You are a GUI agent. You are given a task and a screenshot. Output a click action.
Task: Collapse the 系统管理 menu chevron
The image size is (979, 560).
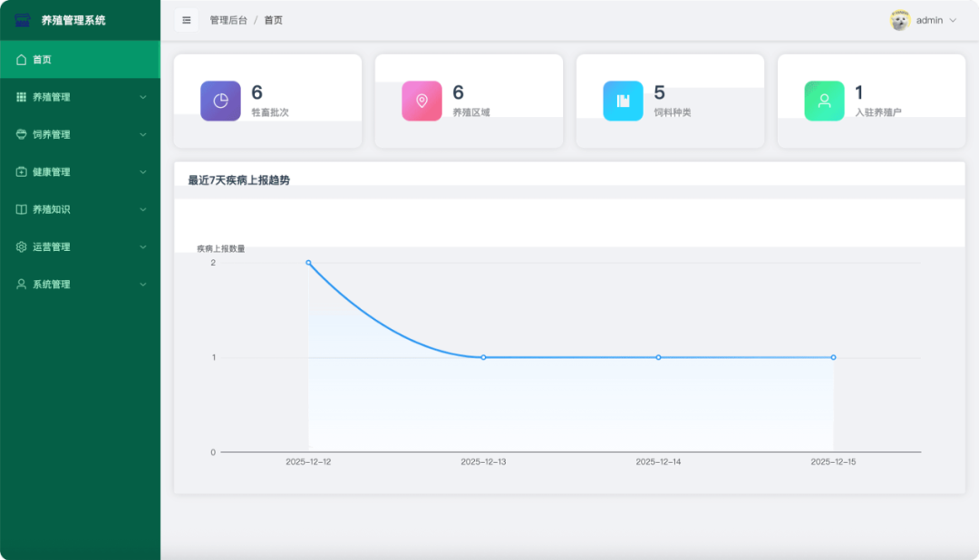[x=143, y=284]
